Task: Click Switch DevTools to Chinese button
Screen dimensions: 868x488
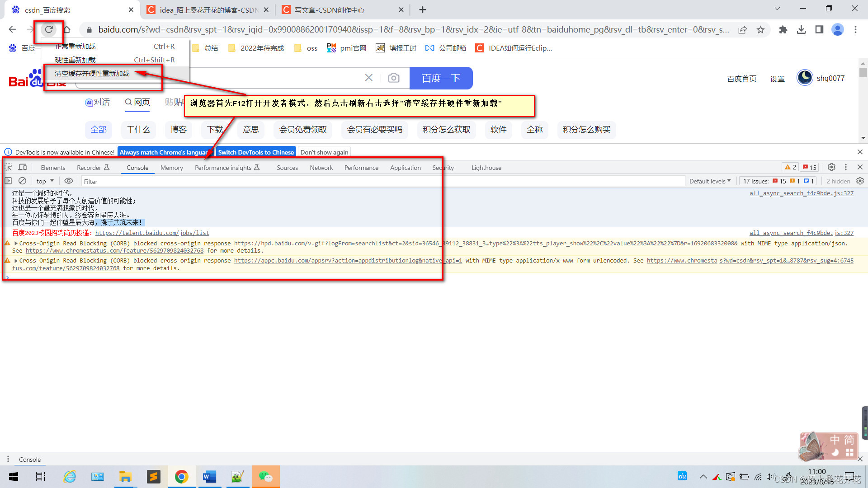Action: pyautogui.click(x=256, y=152)
